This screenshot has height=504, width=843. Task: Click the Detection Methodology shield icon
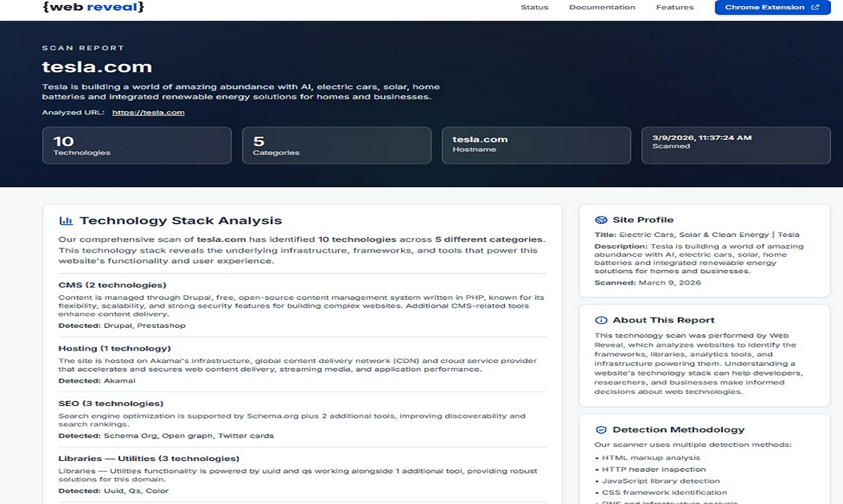(x=601, y=430)
